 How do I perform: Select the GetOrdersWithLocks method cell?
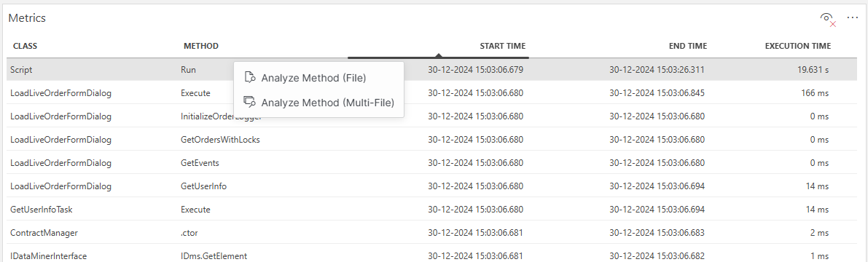pos(220,140)
